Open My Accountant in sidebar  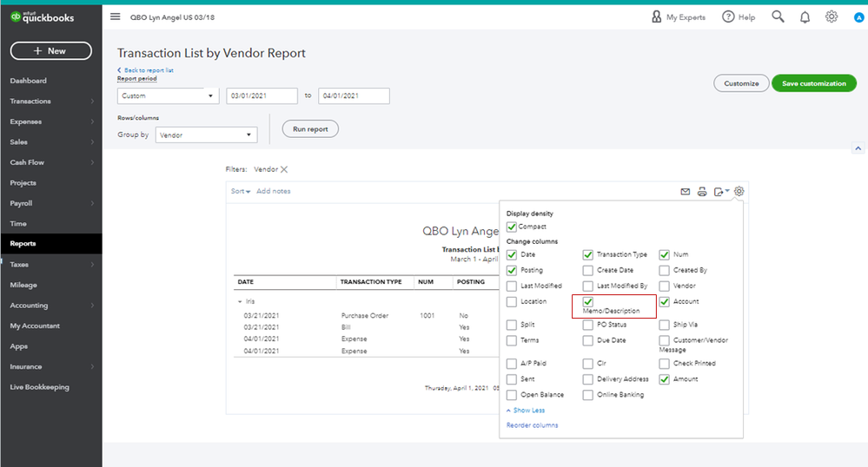coord(35,326)
